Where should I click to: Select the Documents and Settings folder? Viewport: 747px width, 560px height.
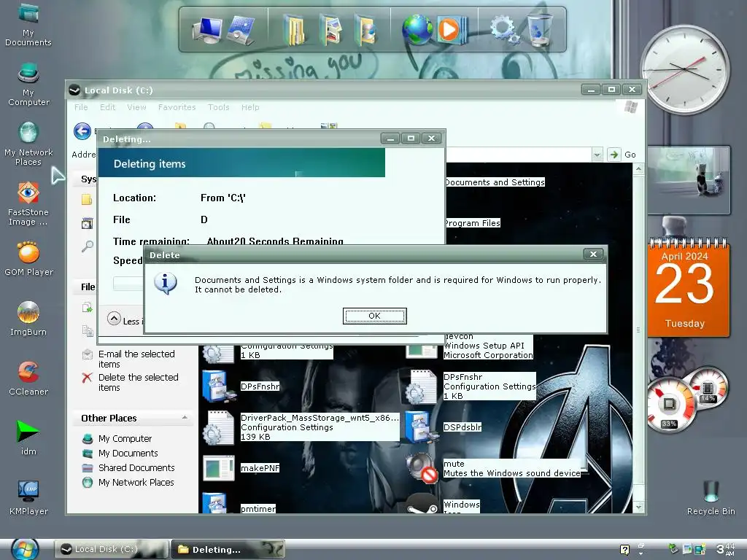(495, 182)
